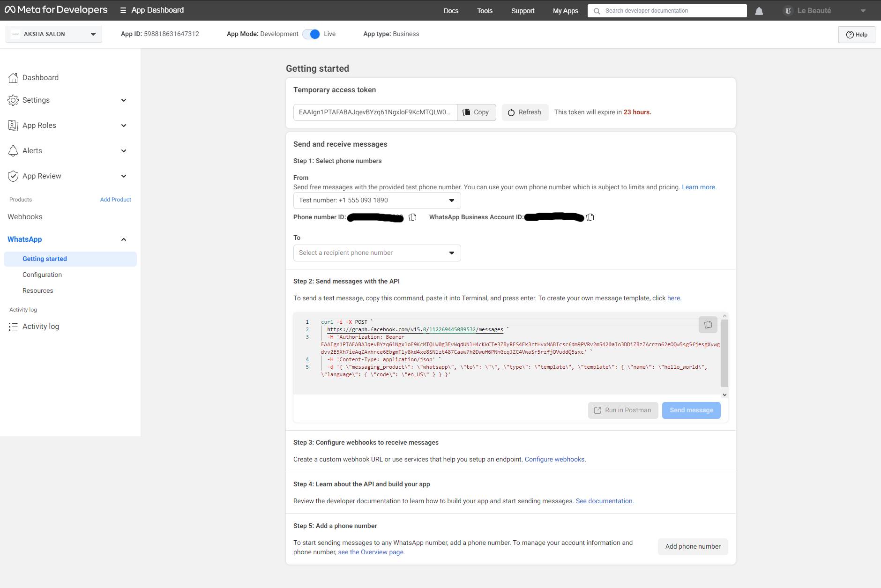This screenshot has height=588, width=881.
Task: Select Getting started under WhatsApp
Action: (x=70, y=259)
